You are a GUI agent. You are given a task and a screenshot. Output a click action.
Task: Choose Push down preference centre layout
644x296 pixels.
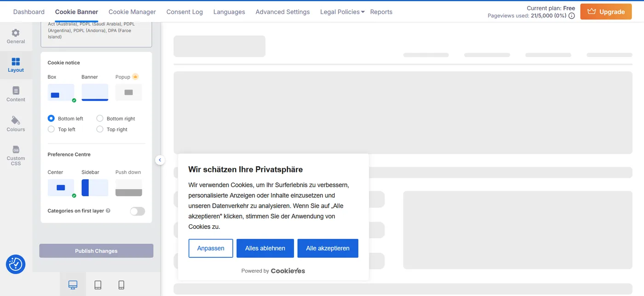pos(128,188)
